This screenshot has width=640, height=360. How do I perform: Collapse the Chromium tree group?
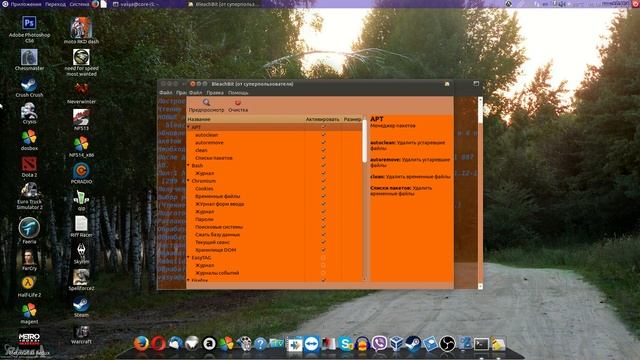click(x=189, y=181)
